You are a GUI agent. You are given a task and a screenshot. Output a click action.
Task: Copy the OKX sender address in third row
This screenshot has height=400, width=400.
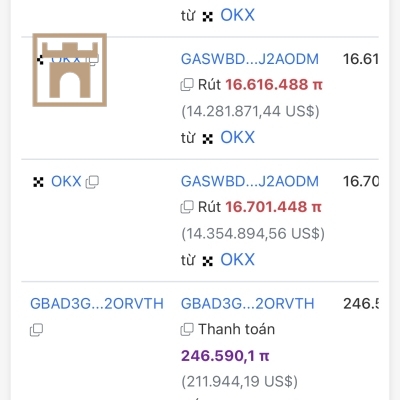92,182
